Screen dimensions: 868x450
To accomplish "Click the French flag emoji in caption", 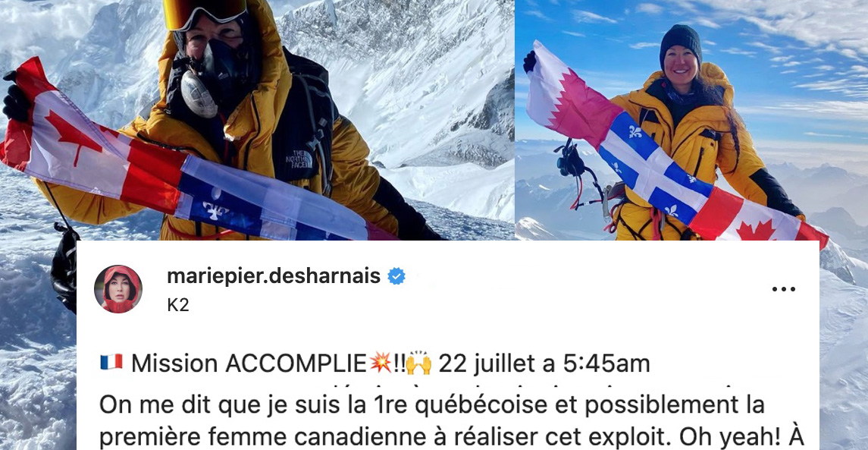I will (x=111, y=363).
